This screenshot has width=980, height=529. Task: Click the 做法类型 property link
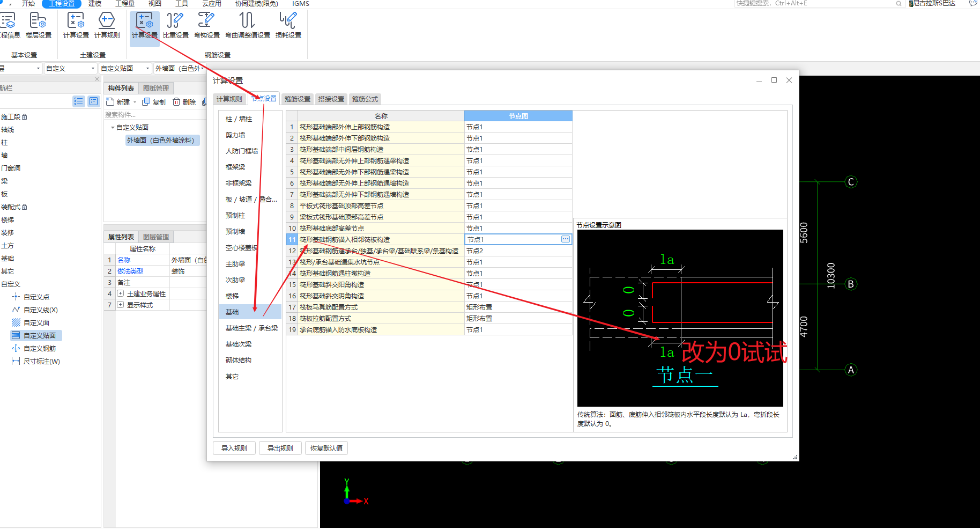click(x=130, y=271)
